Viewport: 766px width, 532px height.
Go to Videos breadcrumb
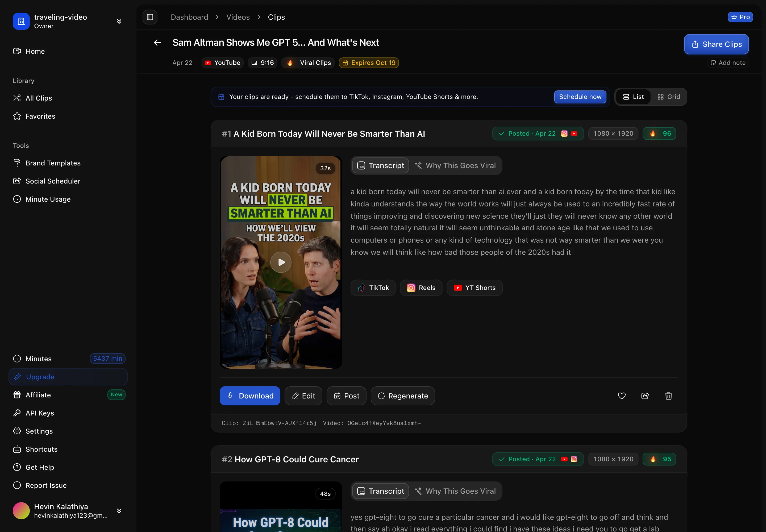coord(238,17)
